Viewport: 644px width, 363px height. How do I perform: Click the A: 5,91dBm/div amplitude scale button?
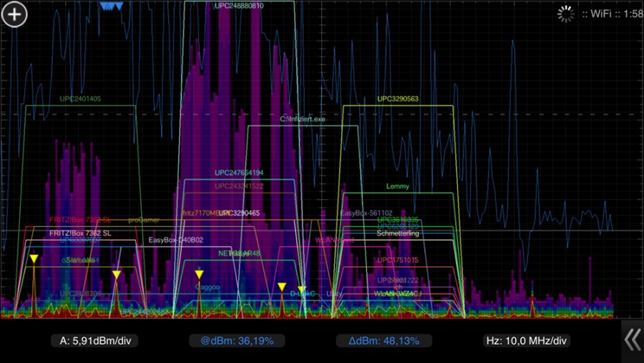(x=94, y=341)
